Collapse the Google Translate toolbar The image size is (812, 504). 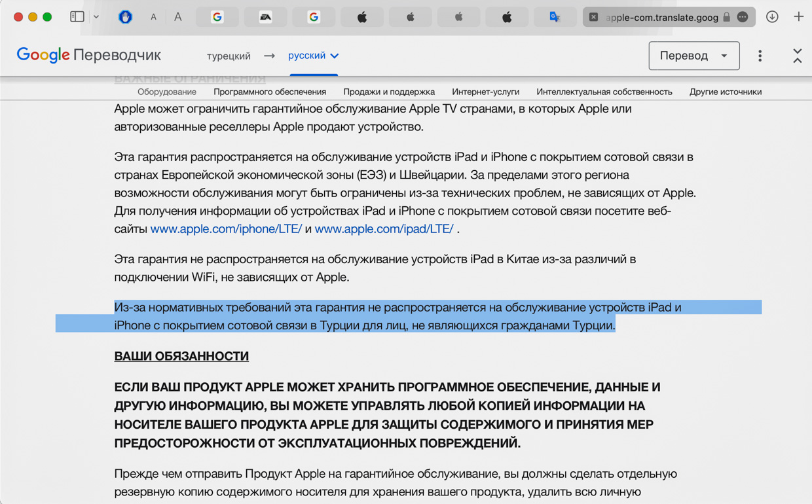coord(797,56)
